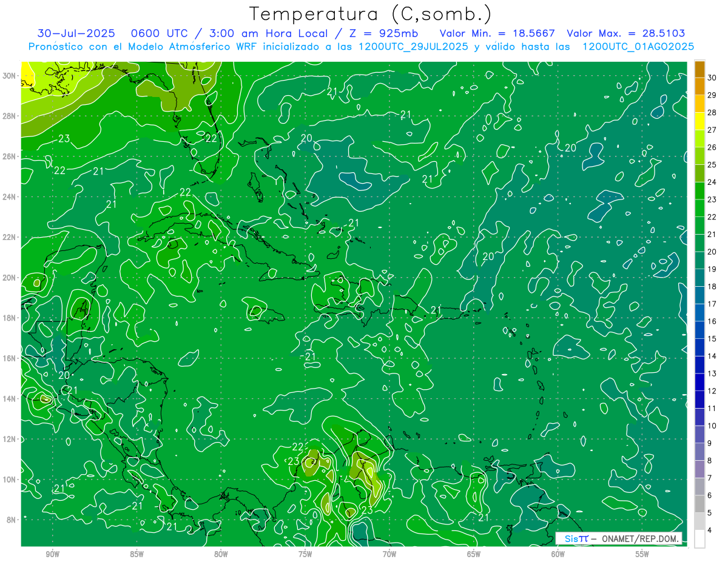Click the "75W" longitude axis label

305,554
